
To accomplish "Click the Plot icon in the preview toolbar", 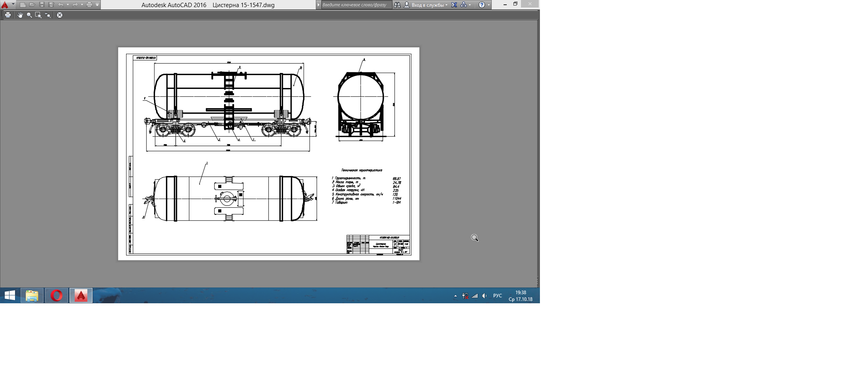I will 8,15.
